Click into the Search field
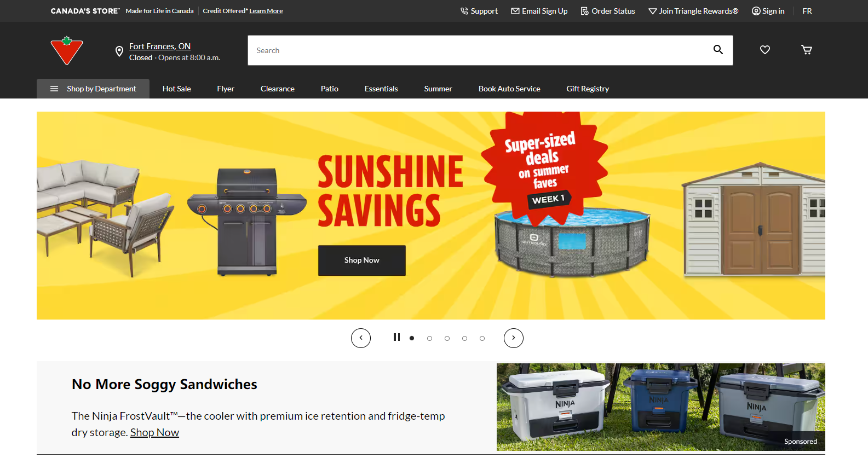The image size is (868, 464). pos(476,50)
